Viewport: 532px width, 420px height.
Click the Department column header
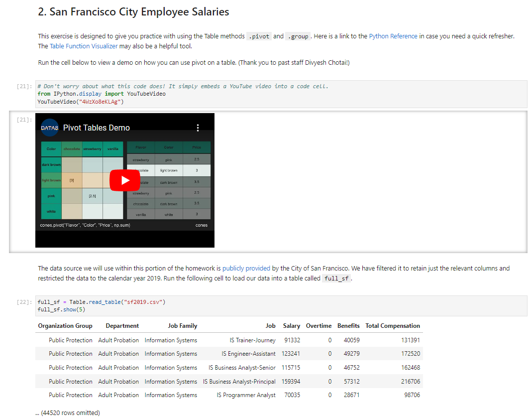pos(122,326)
